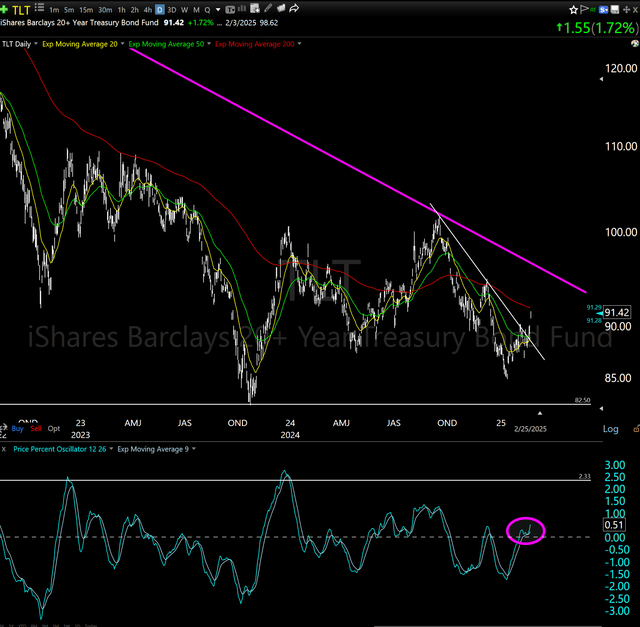640x627 pixels.
Task: Expand the Exp Moving Average 200 dropdown
Action: click(x=300, y=44)
